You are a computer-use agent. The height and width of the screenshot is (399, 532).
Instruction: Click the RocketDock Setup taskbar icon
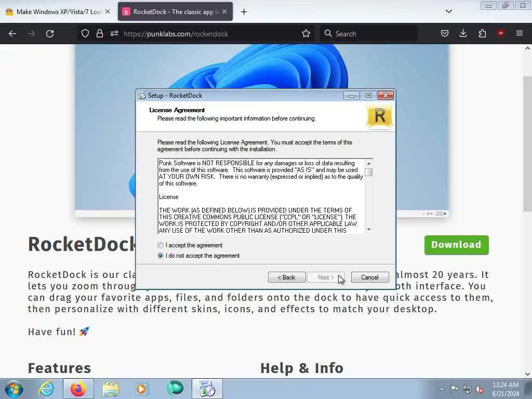(x=207, y=389)
